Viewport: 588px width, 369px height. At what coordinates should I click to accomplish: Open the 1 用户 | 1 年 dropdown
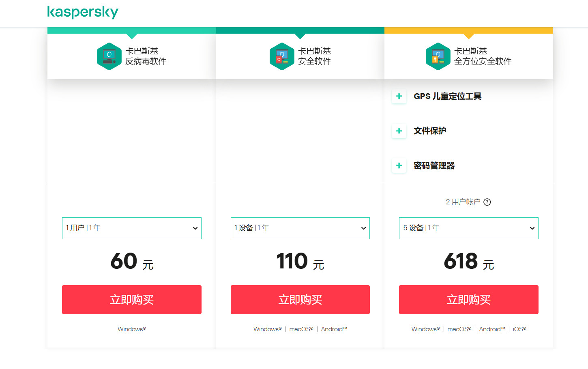[x=132, y=228]
